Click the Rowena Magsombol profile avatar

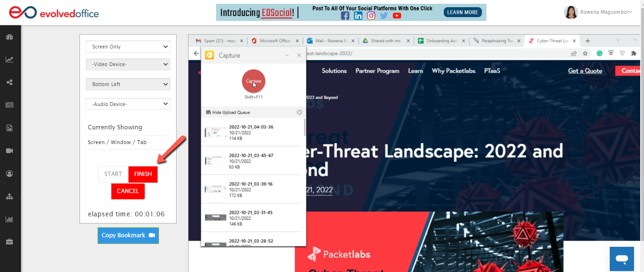point(571,12)
